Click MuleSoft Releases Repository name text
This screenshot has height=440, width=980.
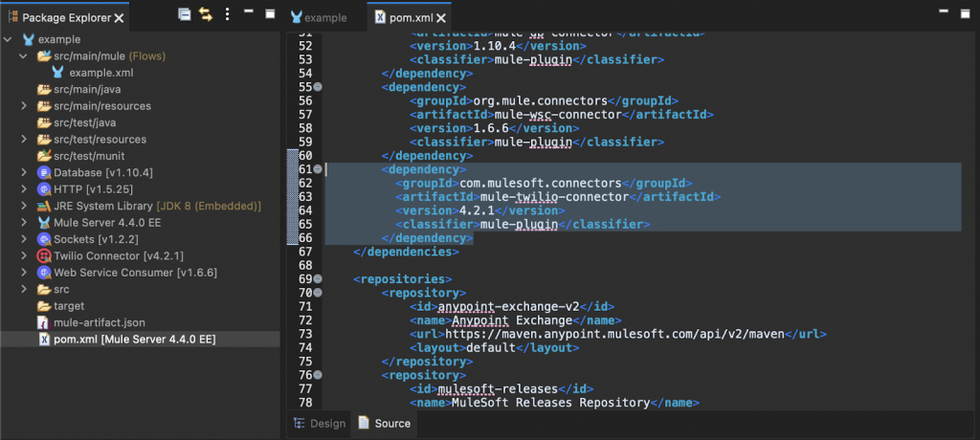point(550,403)
